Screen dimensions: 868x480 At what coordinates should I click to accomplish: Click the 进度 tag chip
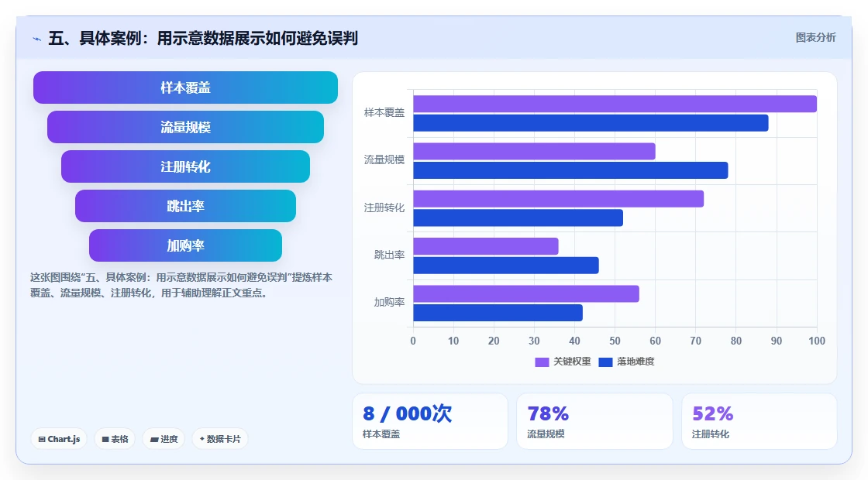click(x=164, y=439)
